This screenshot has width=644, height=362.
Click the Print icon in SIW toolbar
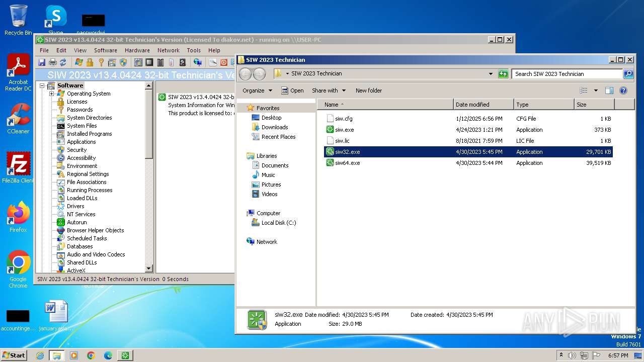click(x=52, y=62)
